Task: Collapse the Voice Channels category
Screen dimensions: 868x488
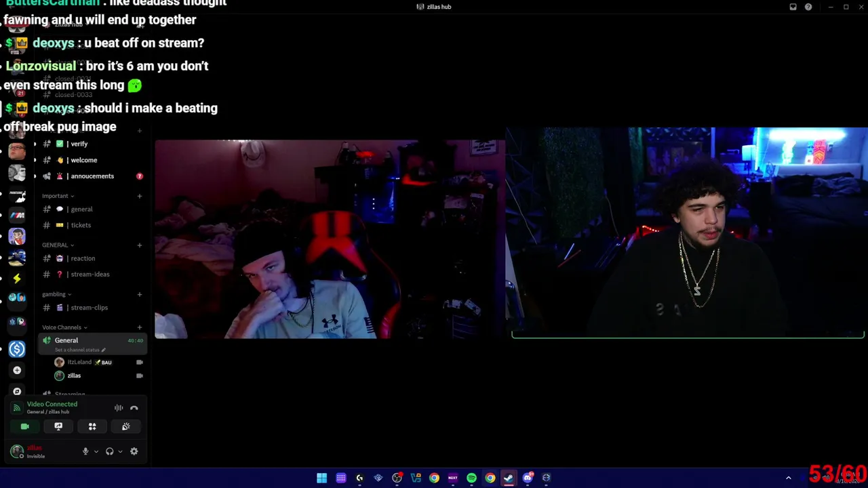Action: tap(64, 327)
